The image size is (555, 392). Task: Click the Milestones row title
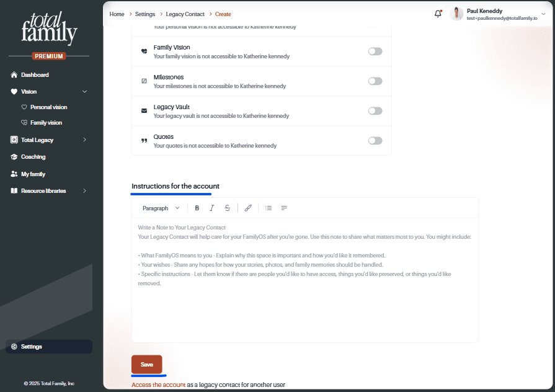pyautogui.click(x=169, y=77)
